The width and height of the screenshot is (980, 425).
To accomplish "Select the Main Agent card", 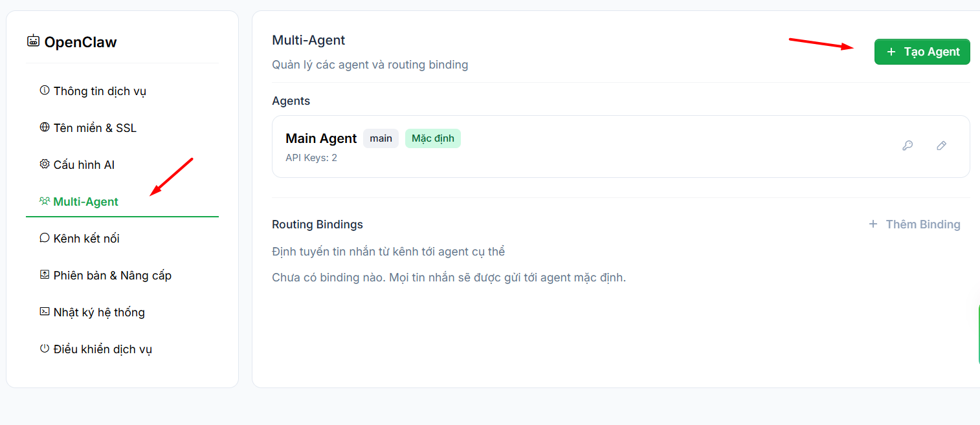I will coord(620,146).
